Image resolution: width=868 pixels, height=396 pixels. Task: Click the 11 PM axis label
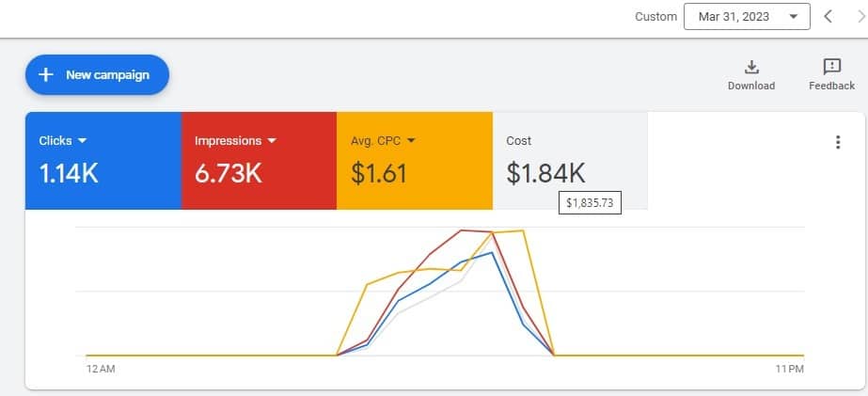click(x=790, y=370)
